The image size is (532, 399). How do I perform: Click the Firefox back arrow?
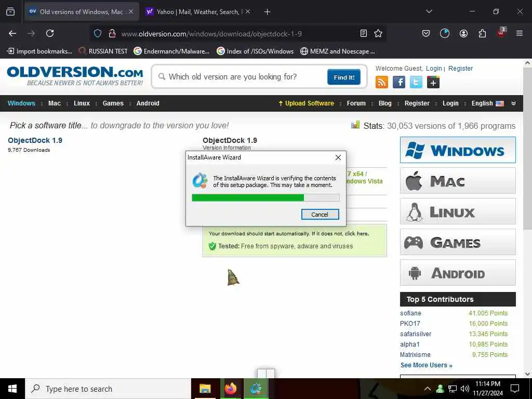pyautogui.click(x=12, y=33)
